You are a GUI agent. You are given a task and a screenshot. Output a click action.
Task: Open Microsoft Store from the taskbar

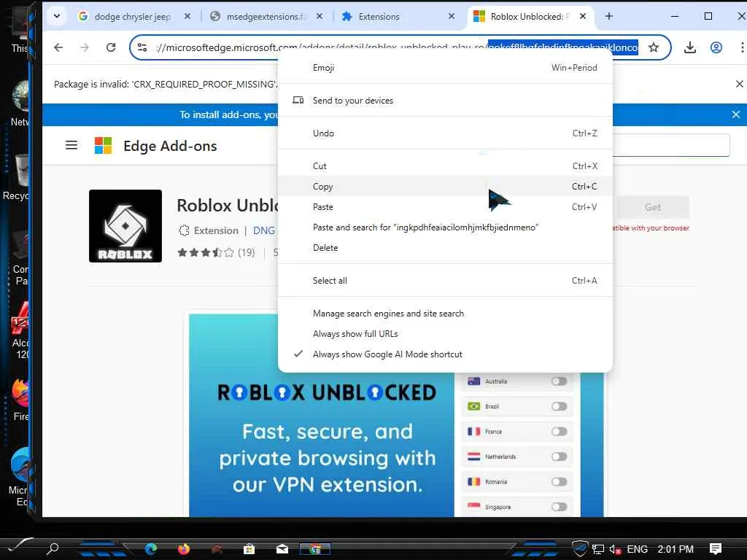point(249,549)
